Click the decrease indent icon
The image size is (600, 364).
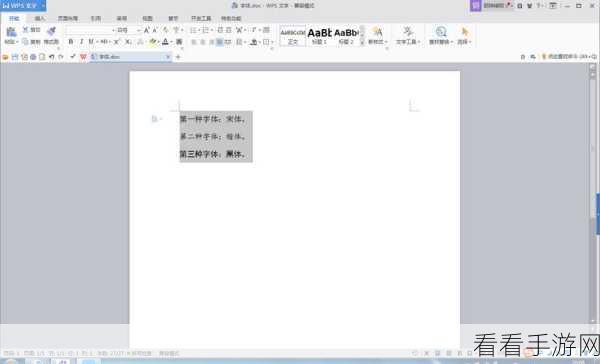pos(220,30)
